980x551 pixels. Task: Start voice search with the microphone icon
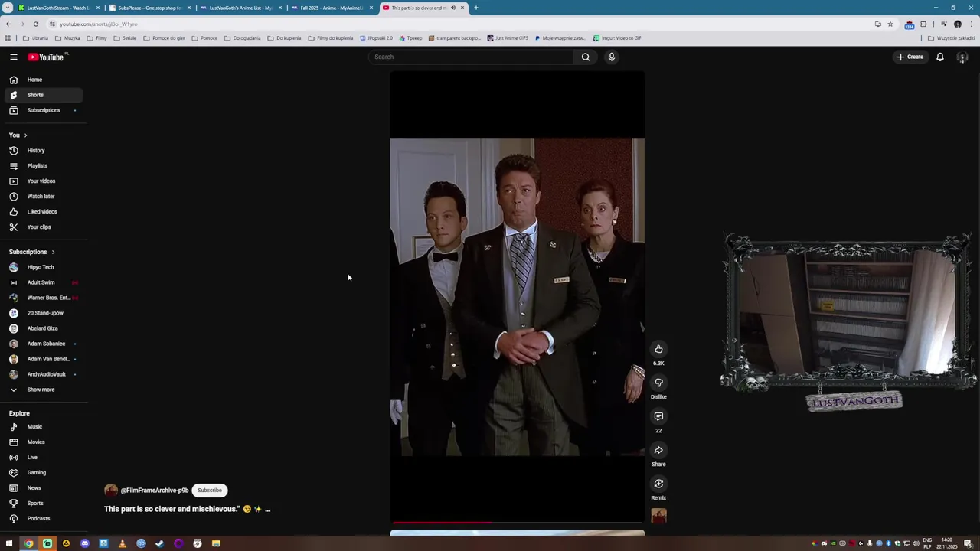point(612,57)
